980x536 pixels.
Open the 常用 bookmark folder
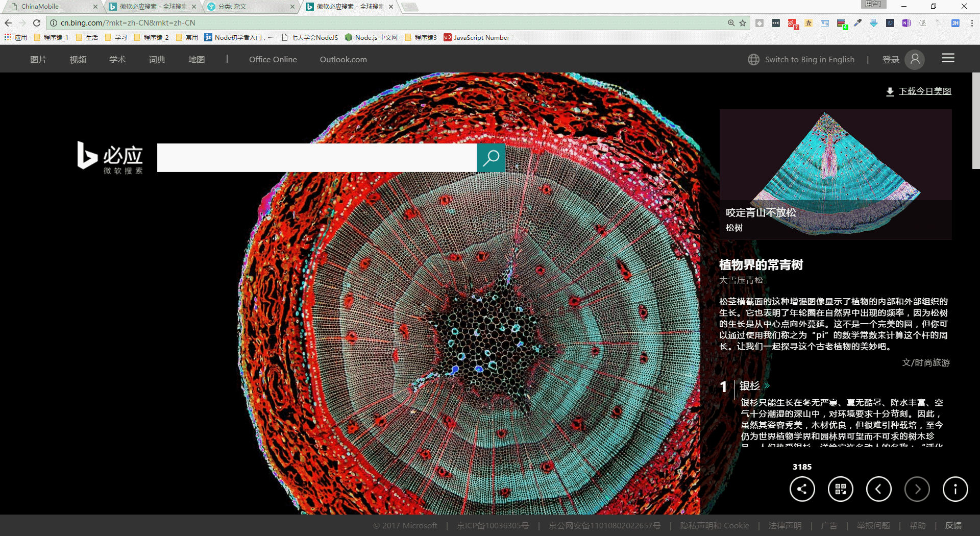pos(187,37)
